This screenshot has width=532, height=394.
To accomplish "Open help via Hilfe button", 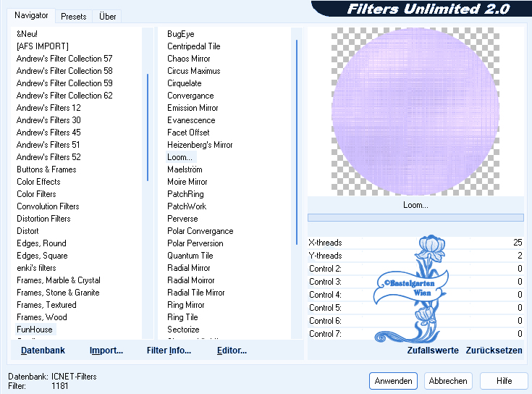I will coord(504,381).
